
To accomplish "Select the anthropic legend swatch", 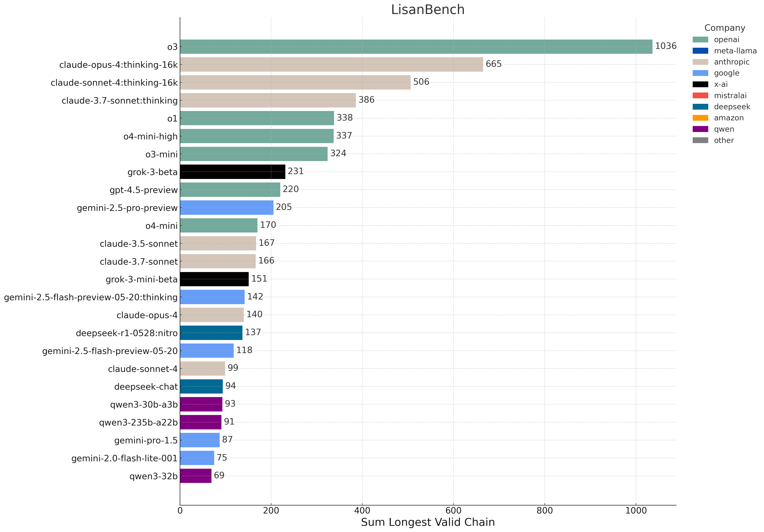I will 700,62.
